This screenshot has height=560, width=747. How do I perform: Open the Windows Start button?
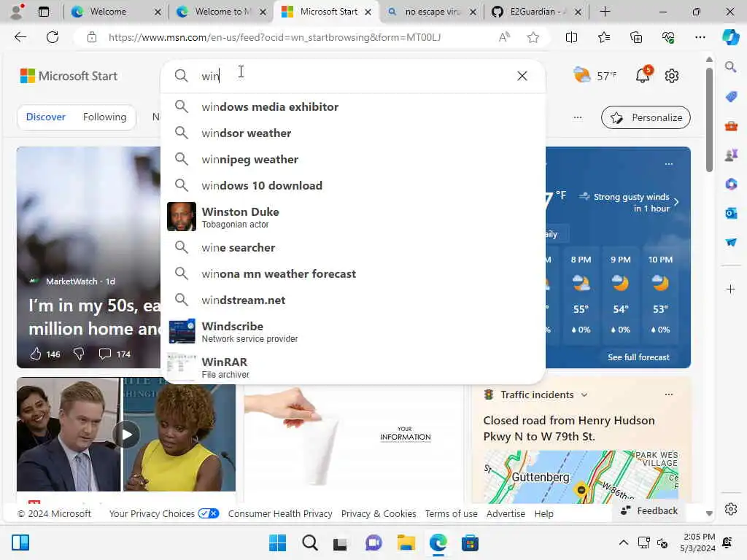point(277,542)
